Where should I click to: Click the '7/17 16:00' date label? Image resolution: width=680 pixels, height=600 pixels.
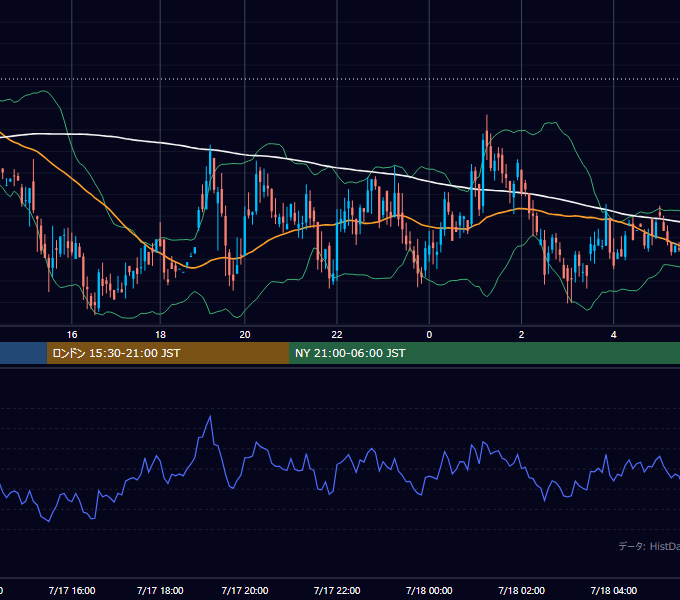72,590
